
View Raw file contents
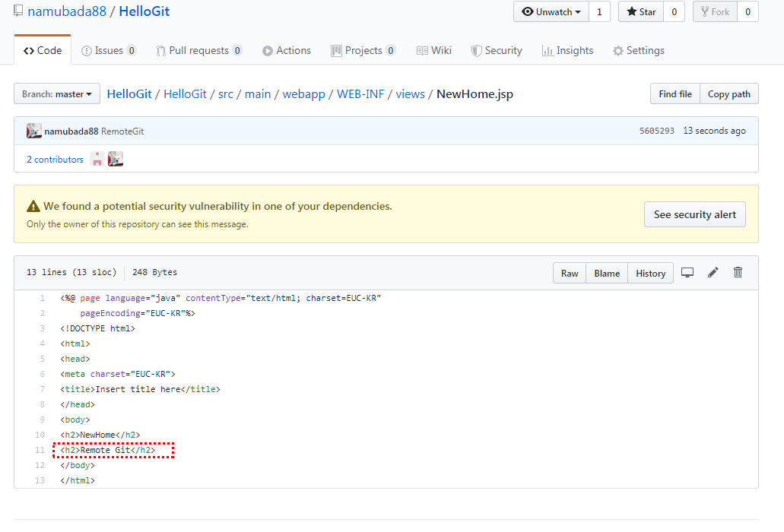tap(570, 274)
